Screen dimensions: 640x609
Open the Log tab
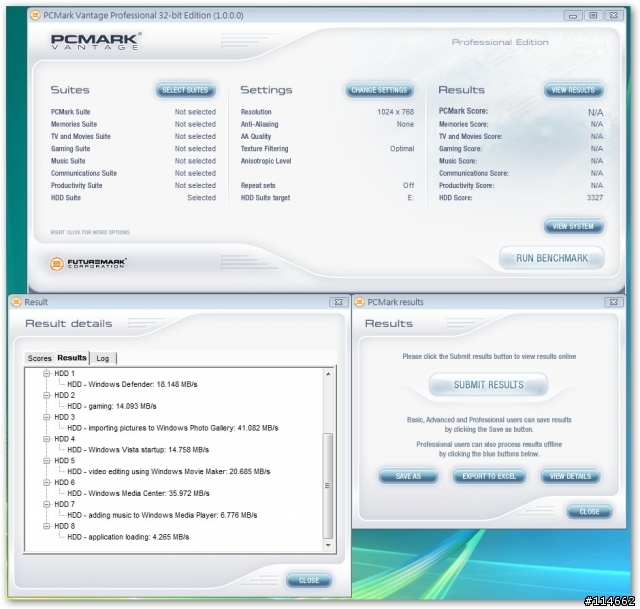click(x=103, y=358)
